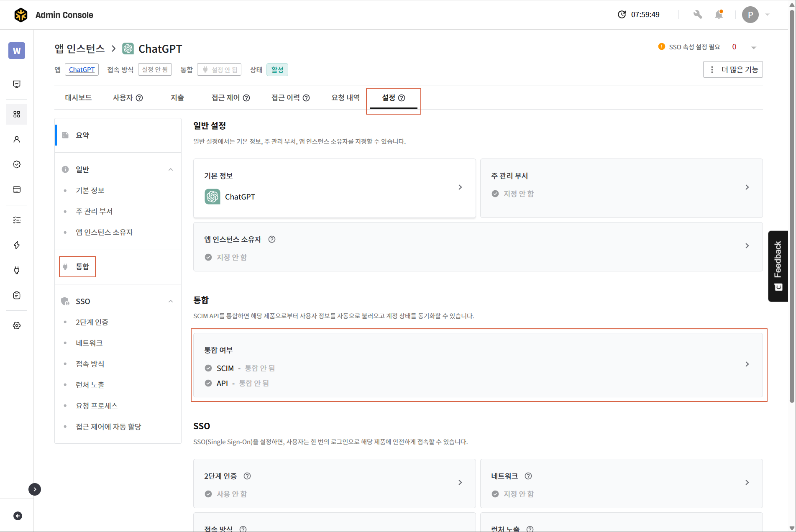
Task: Collapse the SSO section in side menu
Action: 171,301
